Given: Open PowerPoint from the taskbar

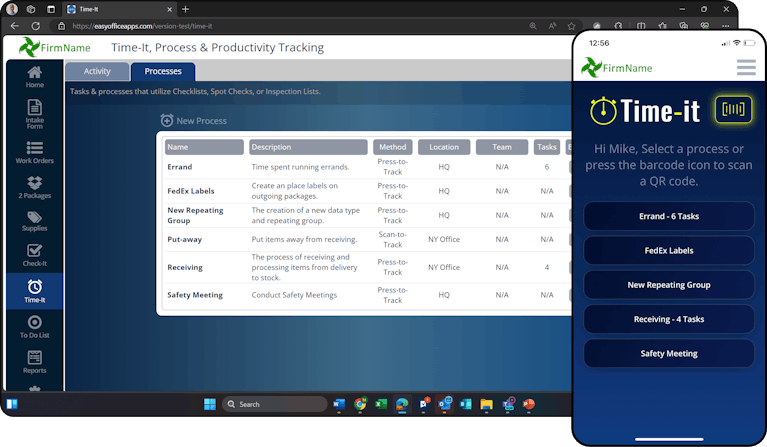Looking at the screenshot, I should coord(528,404).
